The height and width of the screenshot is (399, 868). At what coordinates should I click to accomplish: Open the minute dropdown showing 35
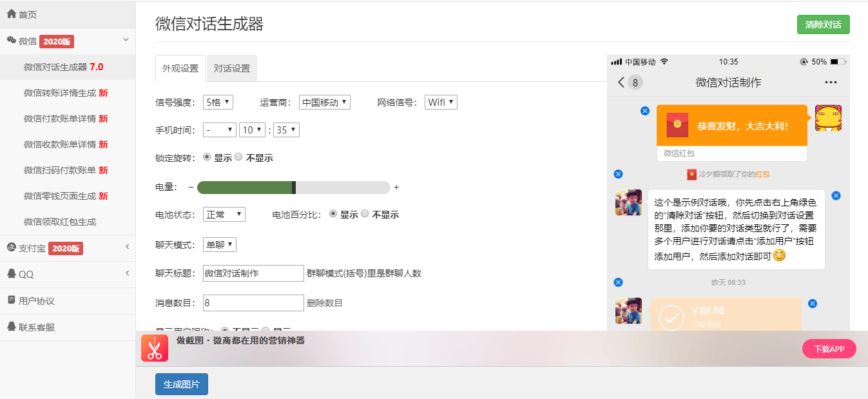286,130
